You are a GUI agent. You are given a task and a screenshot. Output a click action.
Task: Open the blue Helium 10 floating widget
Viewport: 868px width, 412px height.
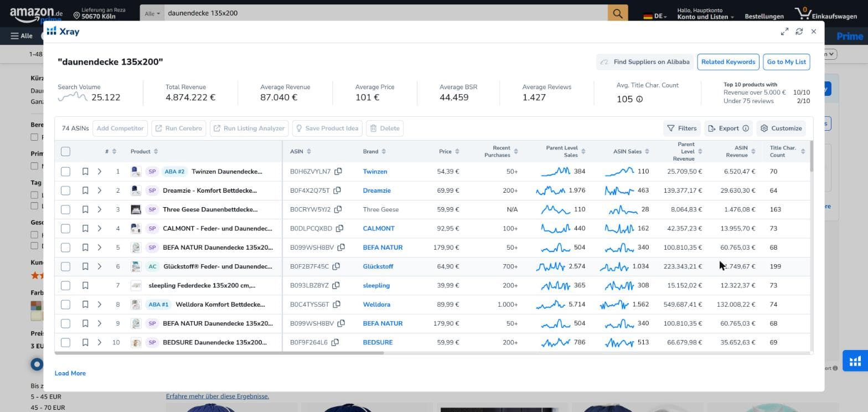[855, 361]
